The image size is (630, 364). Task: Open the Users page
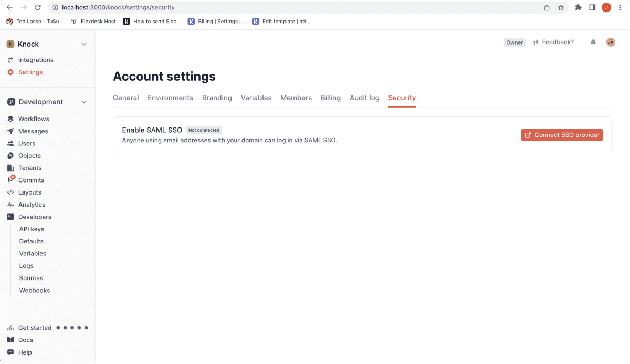point(26,143)
